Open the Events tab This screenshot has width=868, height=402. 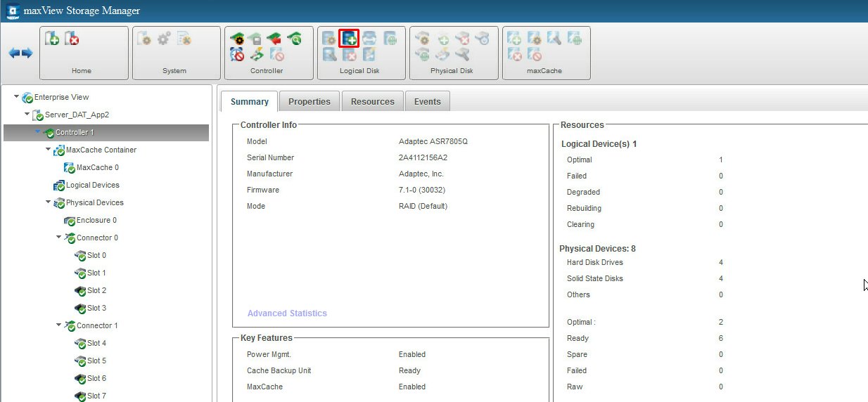pyautogui.click(x=427, y=101)
